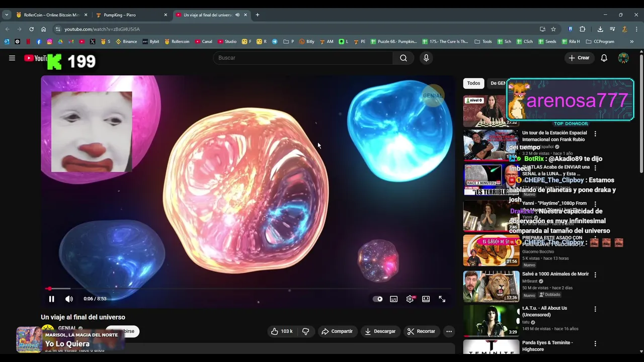The height and width of the screenshot is (362, 644).
Task: Seek in the video progress bar
Action: [x=248, y=289]
